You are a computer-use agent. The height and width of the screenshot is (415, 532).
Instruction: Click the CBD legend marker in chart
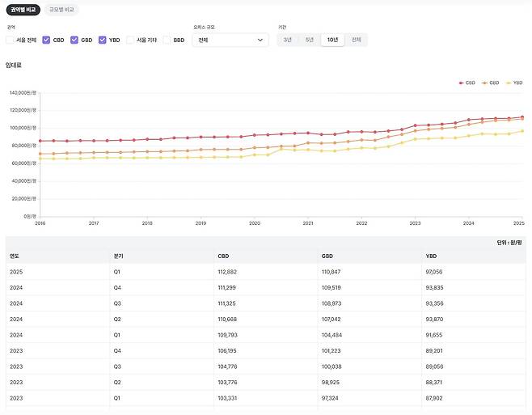[x=462, y=83]
